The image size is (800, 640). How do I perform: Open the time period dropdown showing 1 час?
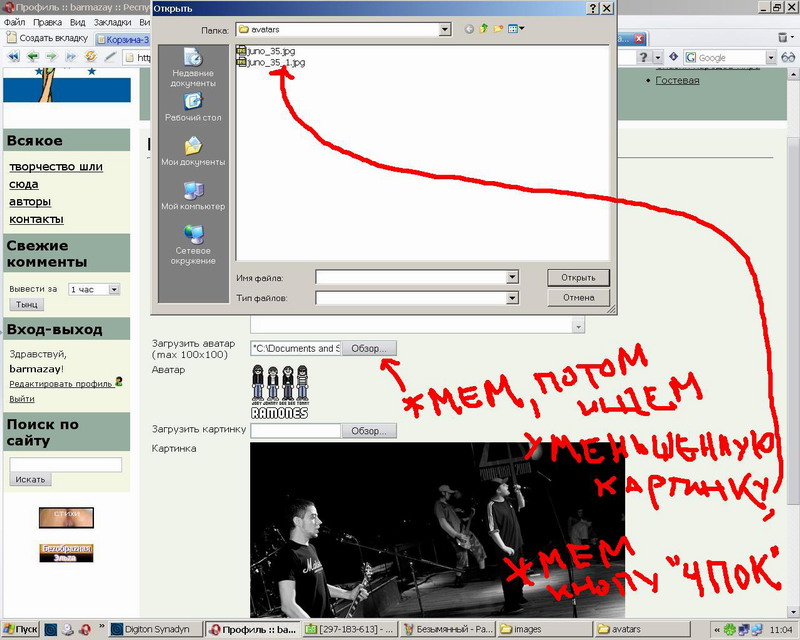(x=114, y=289)
